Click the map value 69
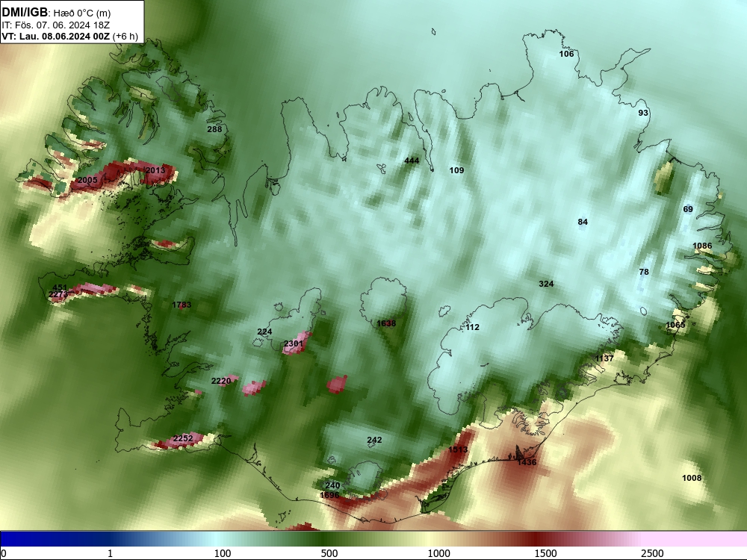Screen dimensions: 747x560 click(688, 209)
